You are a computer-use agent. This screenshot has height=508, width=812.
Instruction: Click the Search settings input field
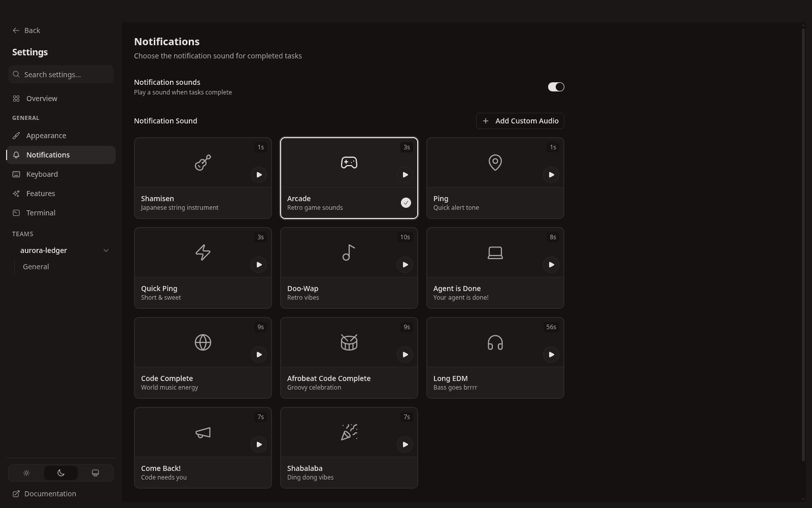click(61, 75)
